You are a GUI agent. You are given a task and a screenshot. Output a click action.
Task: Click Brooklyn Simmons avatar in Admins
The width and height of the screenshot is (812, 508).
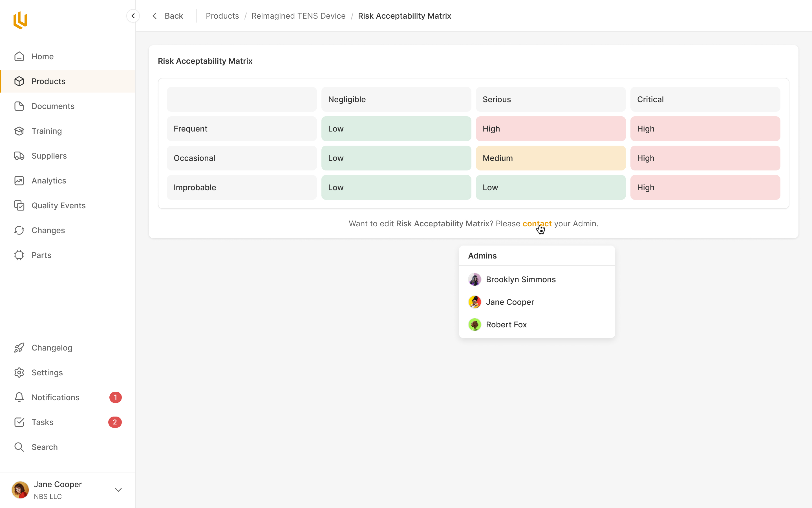click(x=475, y=279)
